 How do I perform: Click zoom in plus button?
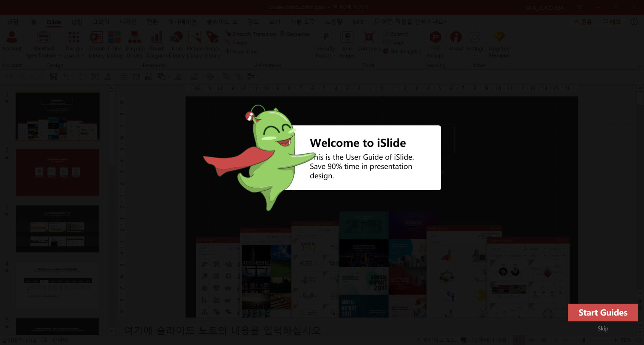point(615,340)
